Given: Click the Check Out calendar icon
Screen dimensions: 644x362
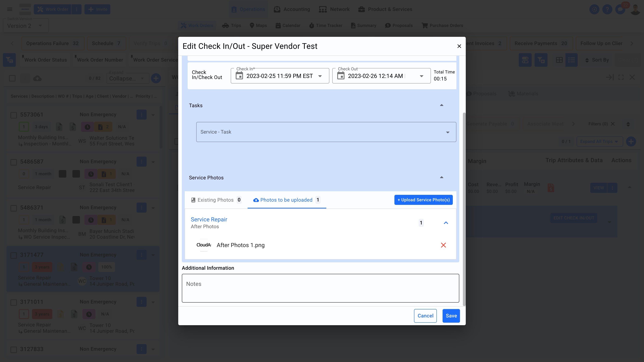Looking at the screenshot, I should (341, 76).
